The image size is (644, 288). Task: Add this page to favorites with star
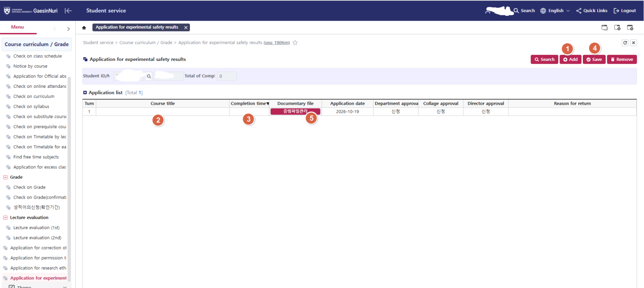click(295, 43)
